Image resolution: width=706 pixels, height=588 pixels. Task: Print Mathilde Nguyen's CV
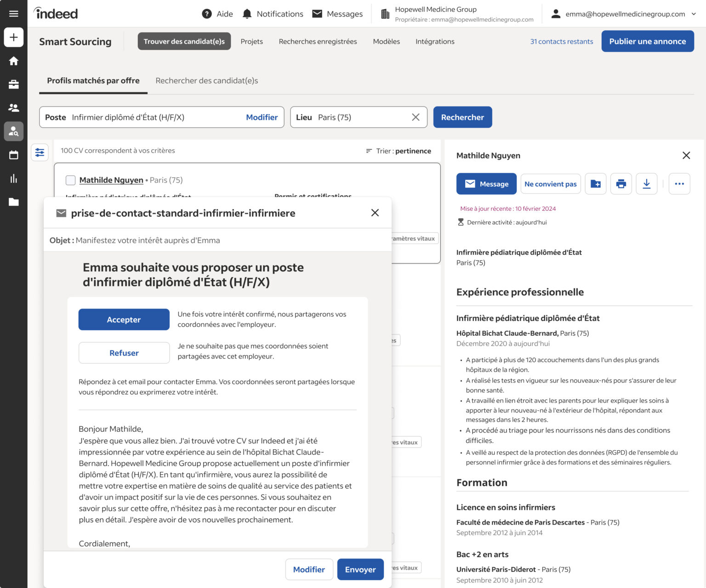(x=621, y=183)
